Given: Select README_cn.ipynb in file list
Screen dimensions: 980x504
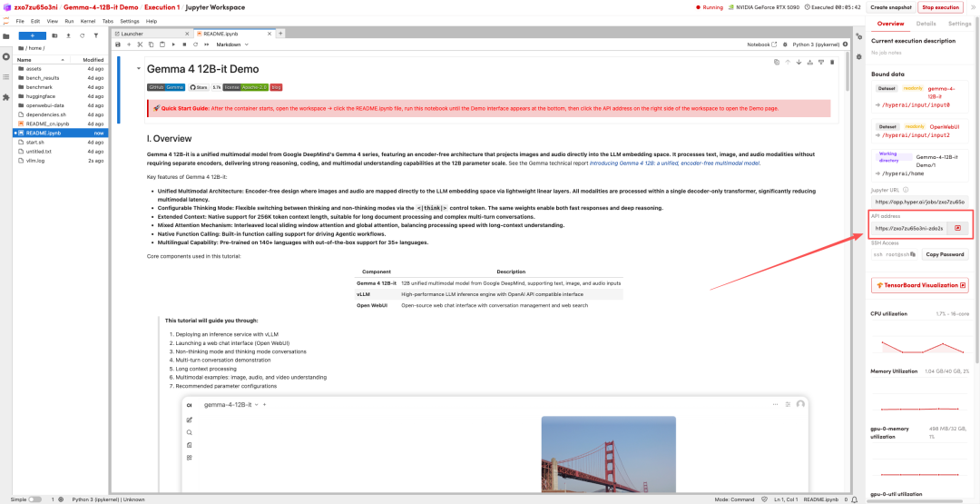Looking at the screenshot, I should (x=61, y=124).
